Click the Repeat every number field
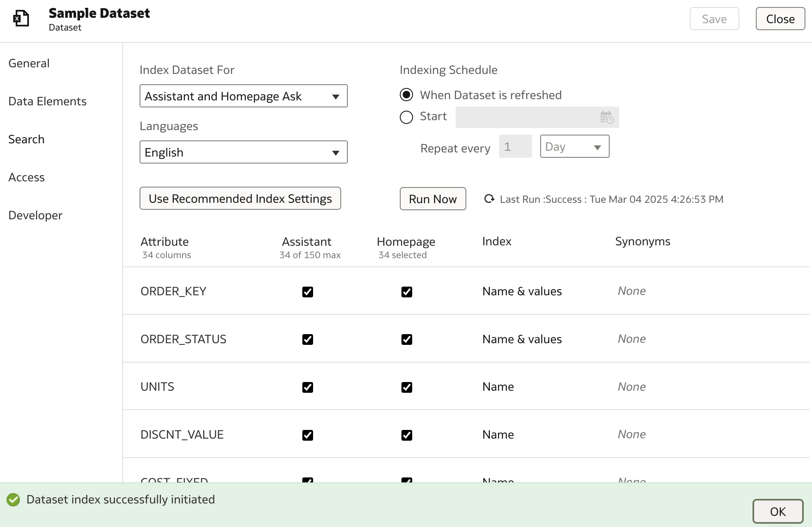Image resolution: width=812 pixels, height=527 pixels. (515, 146)
